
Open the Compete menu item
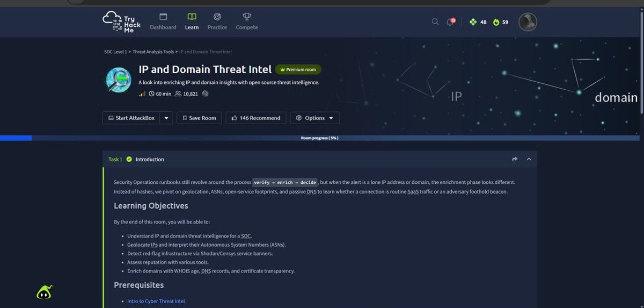pyautogui.click(x=247, y=22)
